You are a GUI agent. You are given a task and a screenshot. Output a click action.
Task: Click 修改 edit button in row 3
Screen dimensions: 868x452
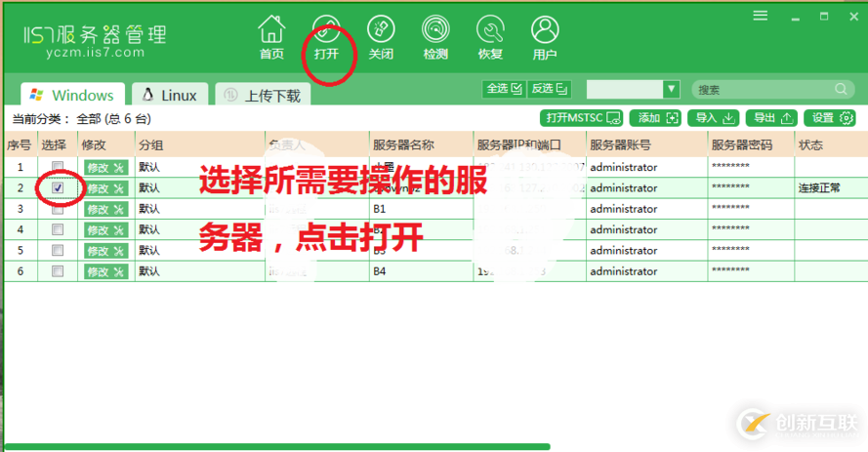click(105, 209)
